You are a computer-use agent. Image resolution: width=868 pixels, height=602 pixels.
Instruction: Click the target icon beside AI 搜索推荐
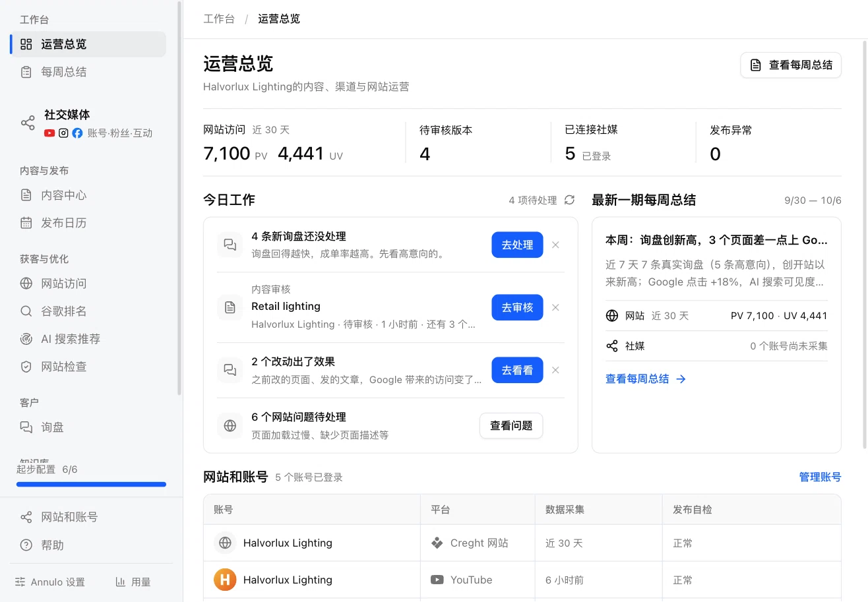click(26, 339)
